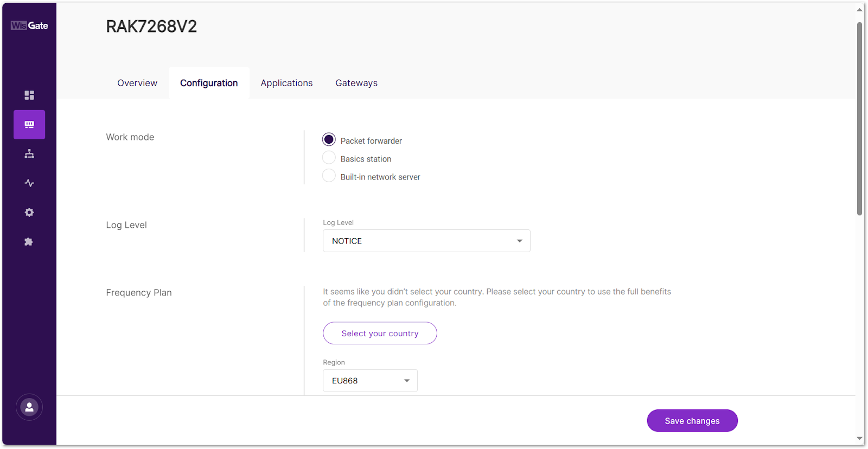
Task: Select the LoRa gateway icon in sidebar
Action: [29, 125]
